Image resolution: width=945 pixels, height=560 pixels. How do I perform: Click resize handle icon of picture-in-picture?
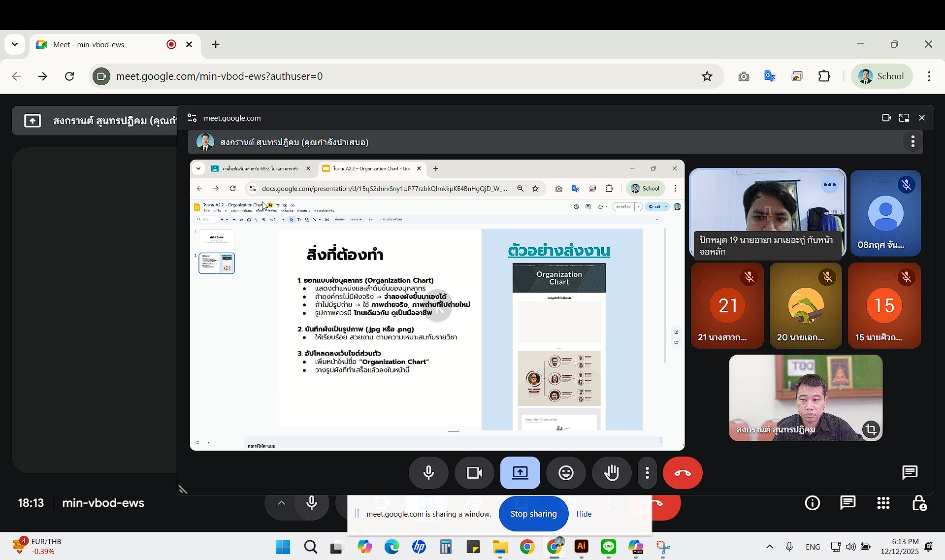[183, 489]
